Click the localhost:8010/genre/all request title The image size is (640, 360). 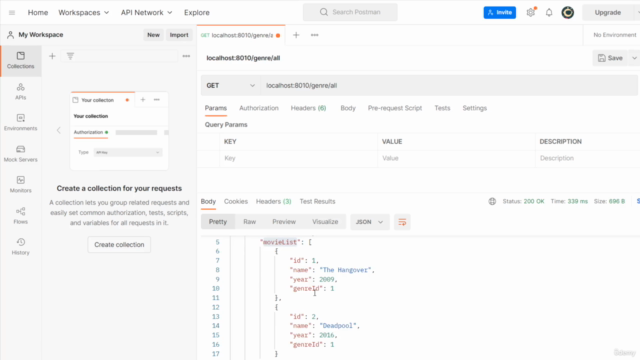(243, 58)
